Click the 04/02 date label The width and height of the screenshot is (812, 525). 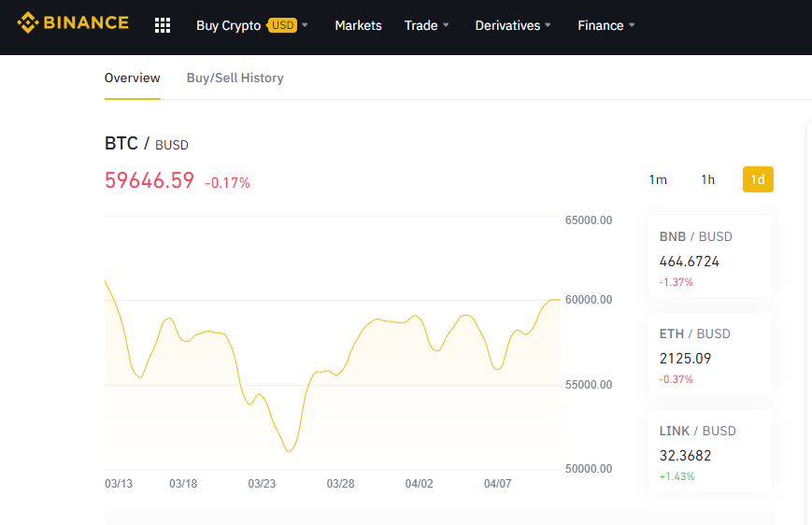(x=419, y=484)
